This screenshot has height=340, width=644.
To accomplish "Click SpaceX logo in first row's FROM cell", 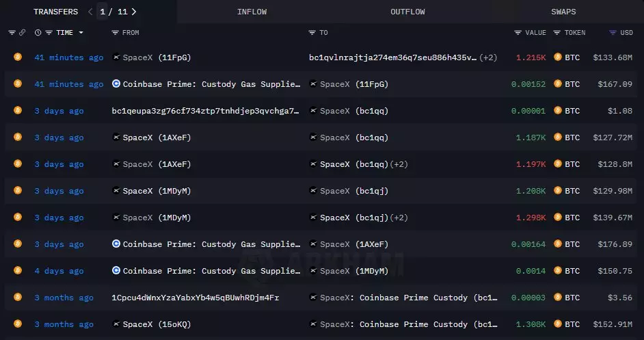I will pyautogui.click(x=116, y=57).
